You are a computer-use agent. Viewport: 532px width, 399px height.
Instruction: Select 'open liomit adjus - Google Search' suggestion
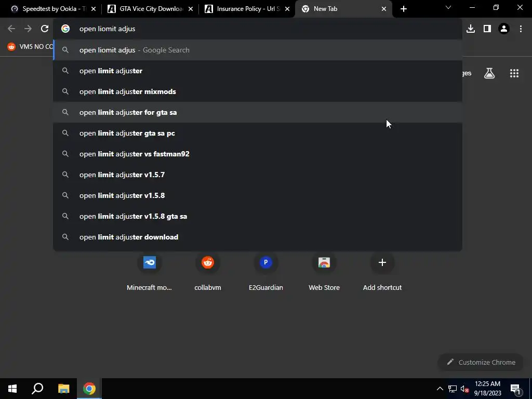point(258,50)
